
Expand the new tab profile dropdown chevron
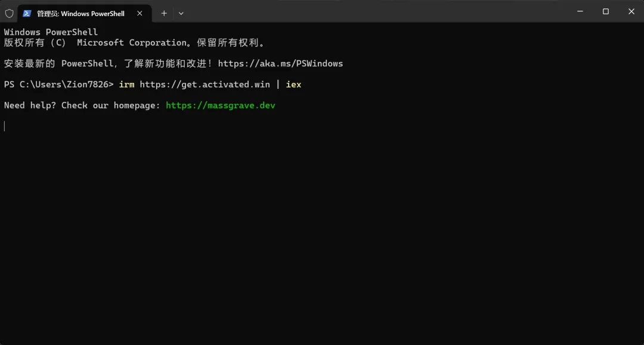tap(181, 13)
